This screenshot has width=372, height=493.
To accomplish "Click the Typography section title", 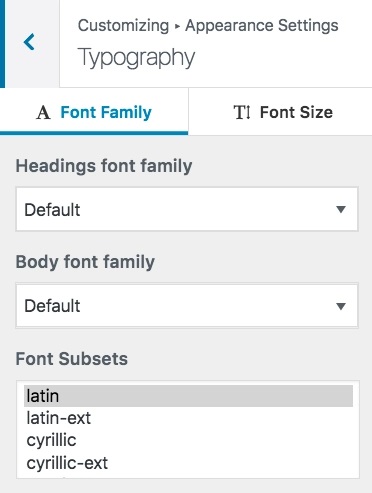I will [x=136, y=58].
